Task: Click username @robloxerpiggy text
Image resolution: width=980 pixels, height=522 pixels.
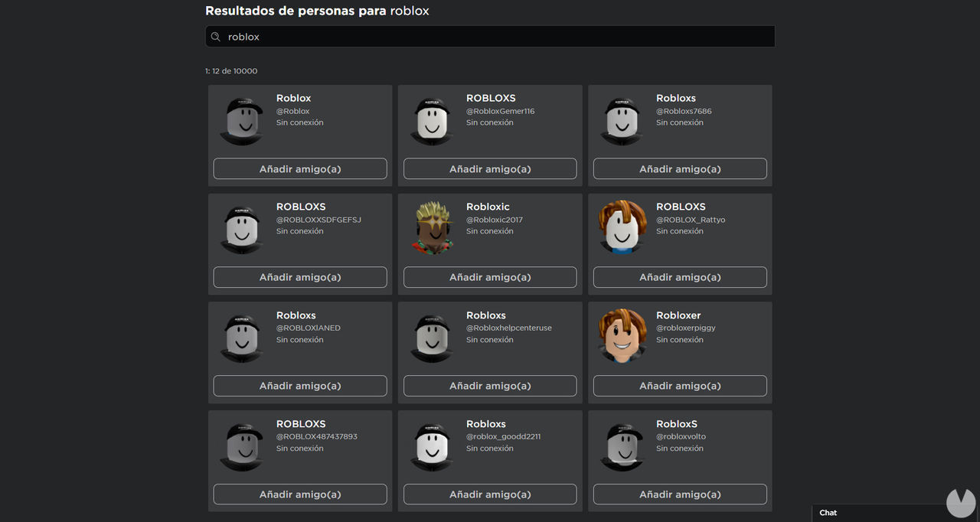Action: click(x=686, y=328)
